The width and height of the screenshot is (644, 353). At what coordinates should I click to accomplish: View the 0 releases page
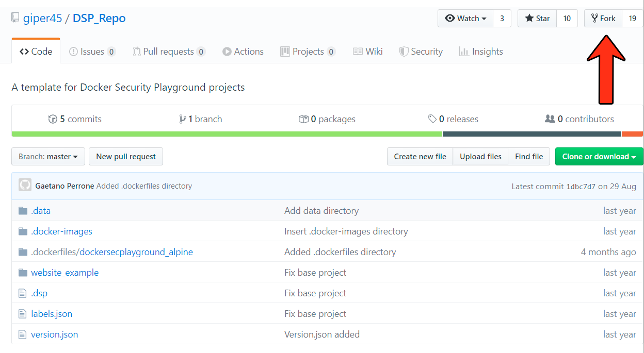coord(453,119)
